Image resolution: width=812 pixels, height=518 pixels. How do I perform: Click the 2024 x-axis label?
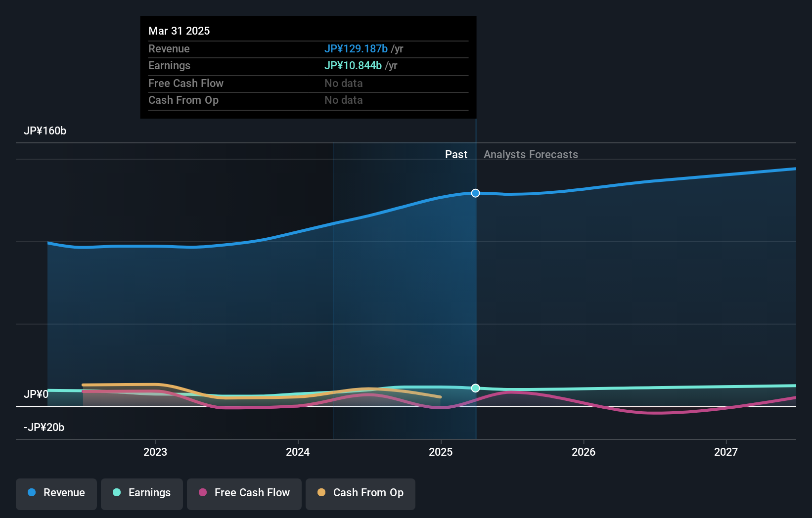click(x=298, y=452)
